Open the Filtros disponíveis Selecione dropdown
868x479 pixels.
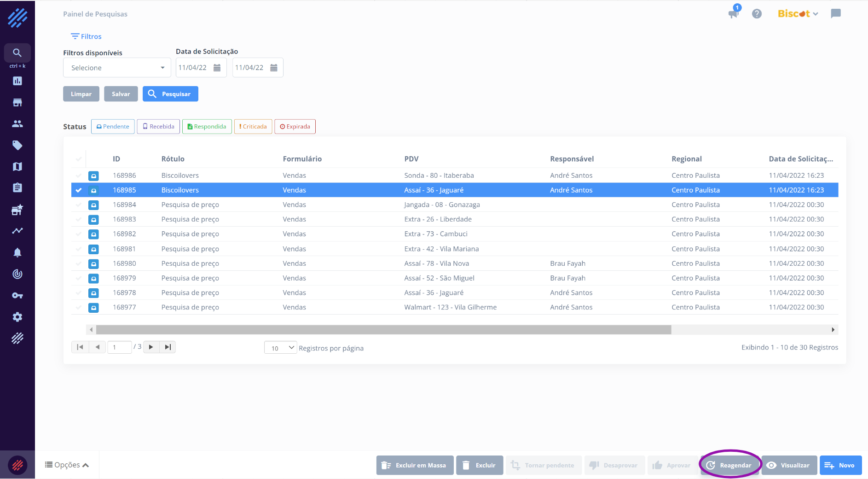pyautogui.click(x=117, y=68)
